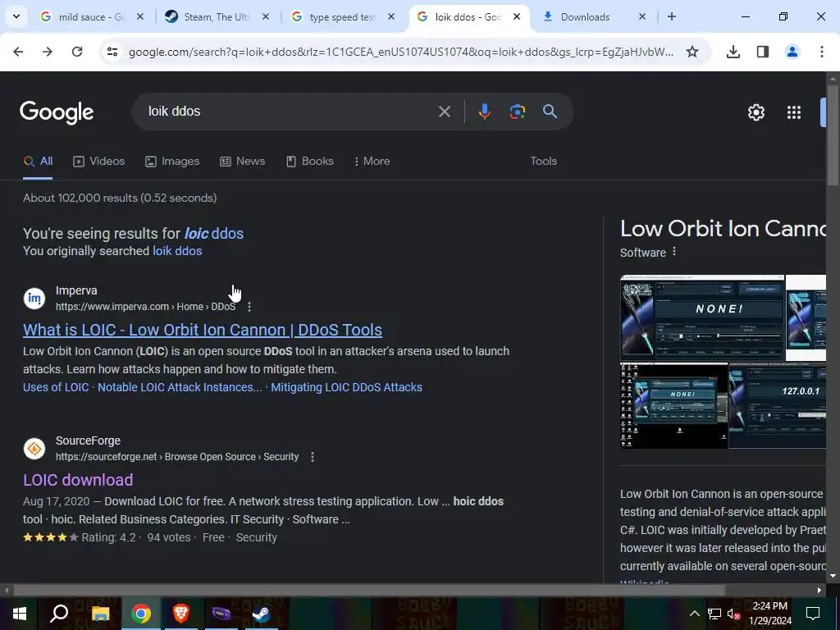View site information icon in address bar
This screenshot has height=630, width=840.
[x=112, y=52]
